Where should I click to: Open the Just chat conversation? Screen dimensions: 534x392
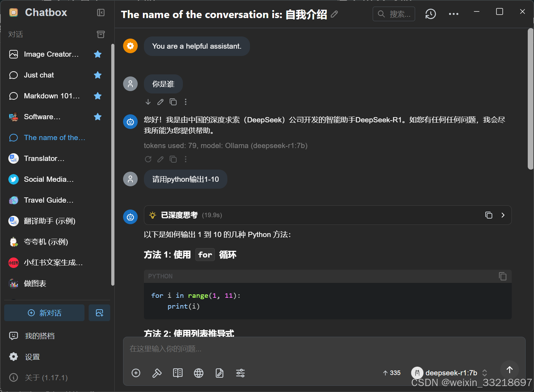[x=56, y=75]
